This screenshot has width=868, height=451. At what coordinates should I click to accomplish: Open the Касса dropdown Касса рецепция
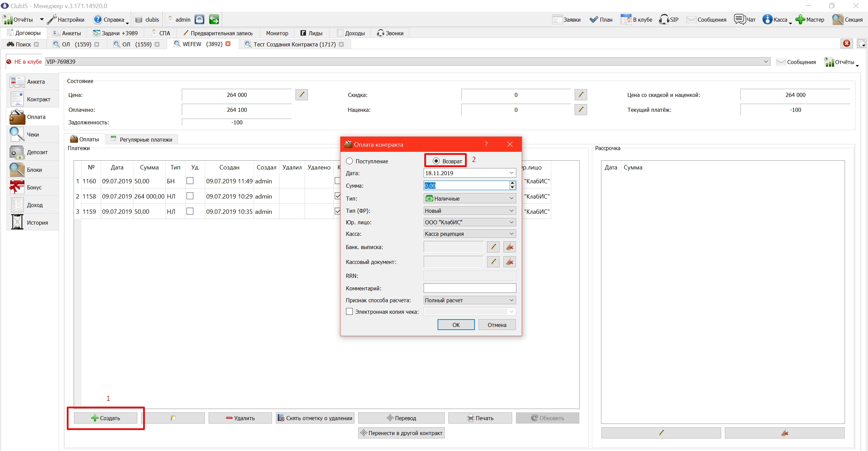pyautogui.click(x=470, y=233)
